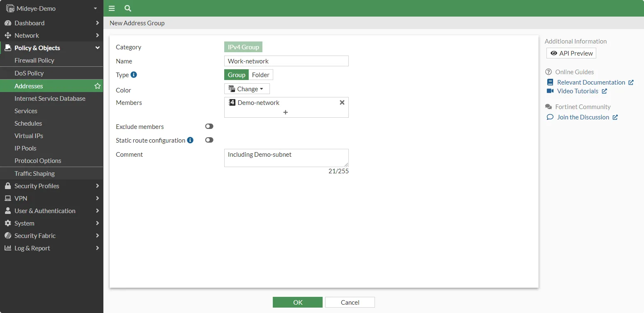Click the info icon beside Static route configuration

(x=191, y=140)
